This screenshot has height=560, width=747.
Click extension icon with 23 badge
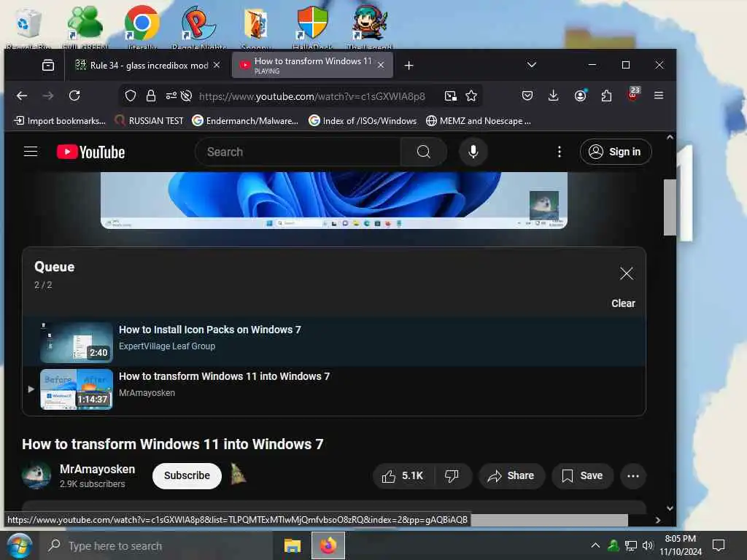[x=634, y=94]
